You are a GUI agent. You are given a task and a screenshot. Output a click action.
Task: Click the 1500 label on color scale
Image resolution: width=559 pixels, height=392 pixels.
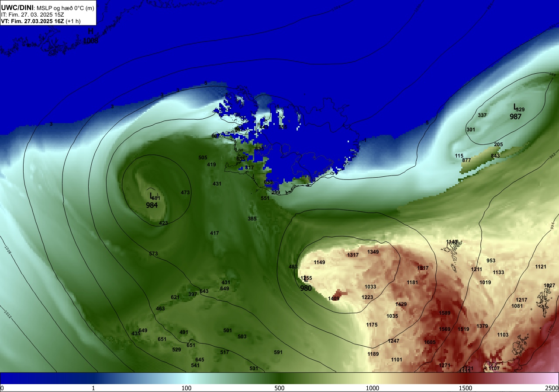[x=466, y=388]
